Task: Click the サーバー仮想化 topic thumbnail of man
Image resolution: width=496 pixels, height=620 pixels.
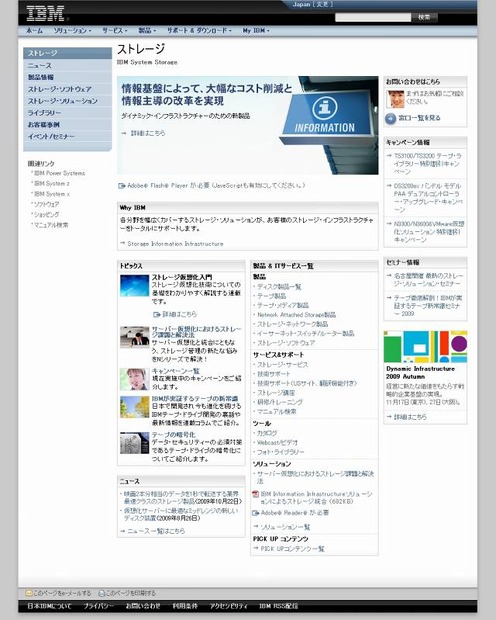Action: tap(134, 337)
